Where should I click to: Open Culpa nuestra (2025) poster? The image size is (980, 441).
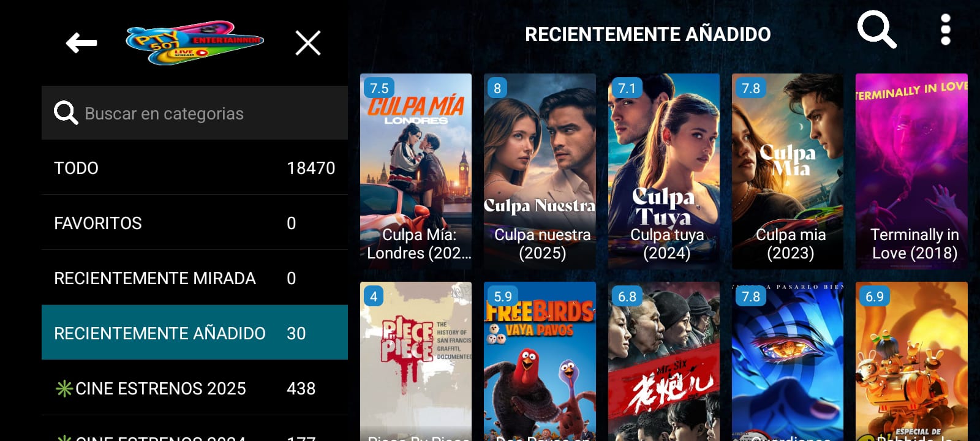[x=540, y=171]
